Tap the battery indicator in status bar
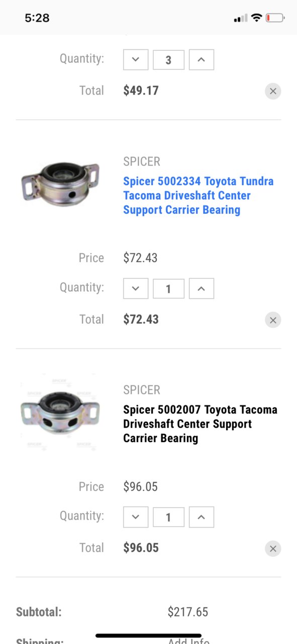 click(275, 18)
